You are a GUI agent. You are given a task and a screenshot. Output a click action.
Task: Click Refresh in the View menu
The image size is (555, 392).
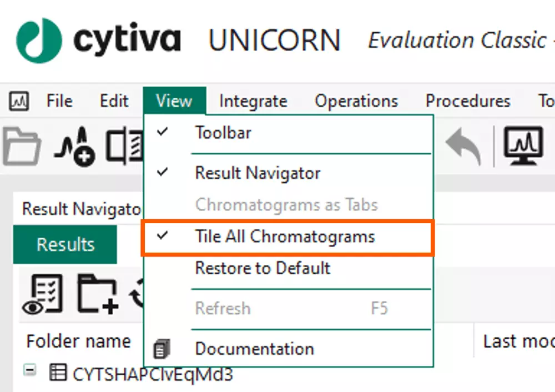[x=223, y=309]
